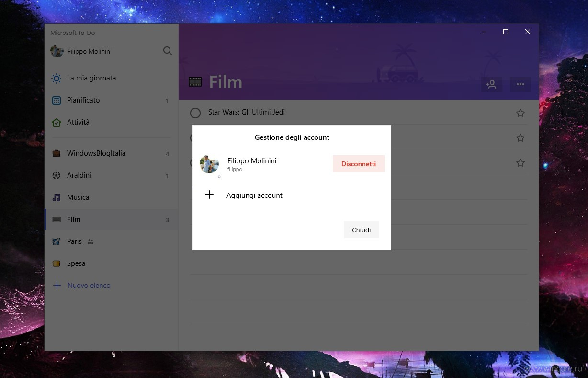Click the Filippo Molinini name in sidebar
This screenshot has width=588, height=378.
90,51
